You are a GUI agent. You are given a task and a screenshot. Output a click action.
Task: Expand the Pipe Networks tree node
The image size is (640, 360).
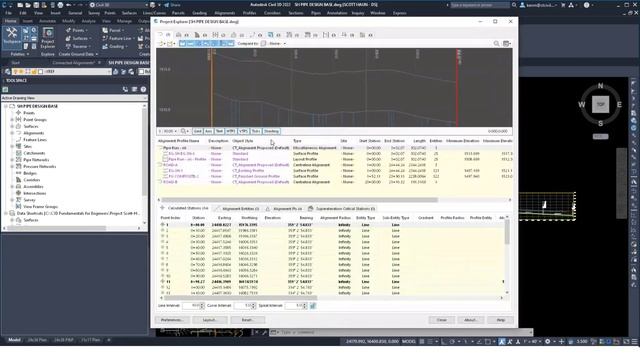12,160
